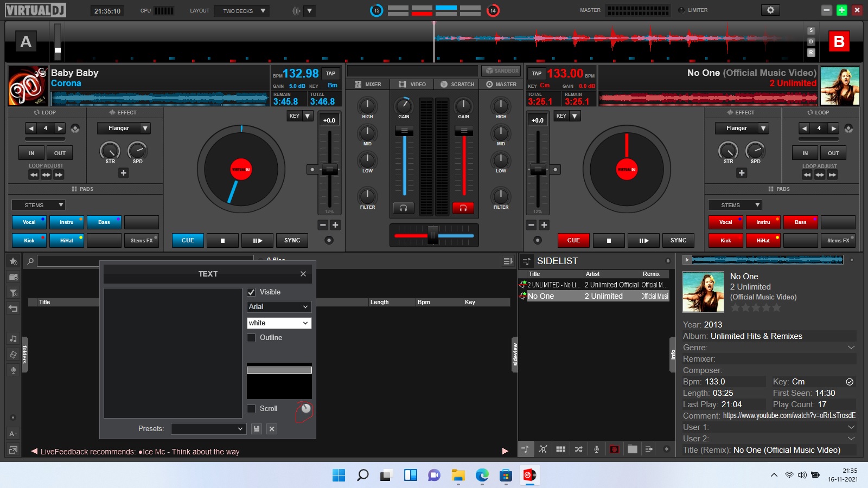Click the filter folder icon in browser sidebar

tap(13, 293)
